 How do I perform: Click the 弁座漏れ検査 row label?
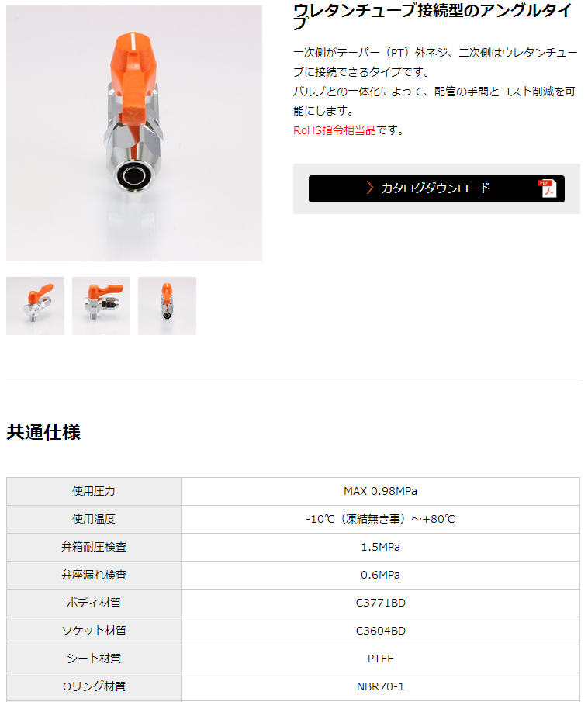94,575
